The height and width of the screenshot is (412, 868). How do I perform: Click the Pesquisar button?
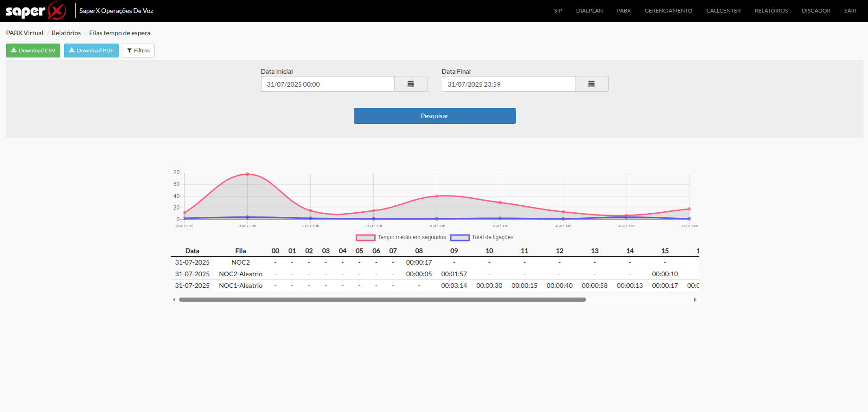[434, 116]
